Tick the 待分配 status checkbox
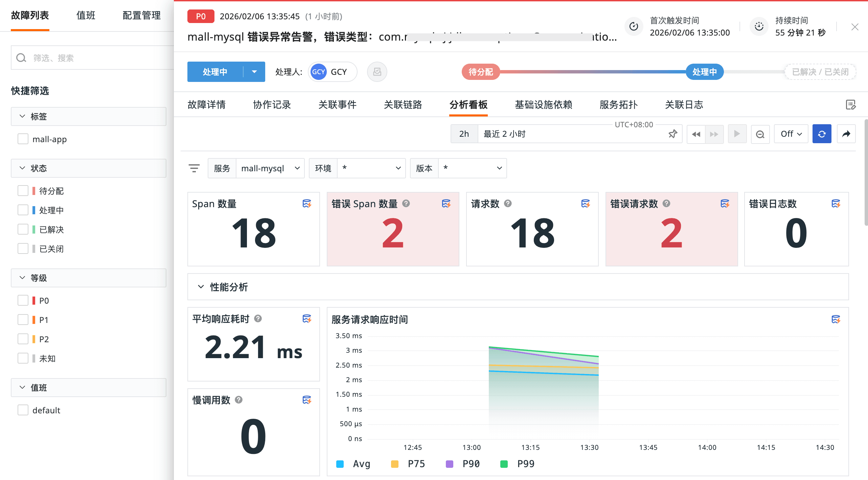 pyautogui.click(x=23, y=191)
